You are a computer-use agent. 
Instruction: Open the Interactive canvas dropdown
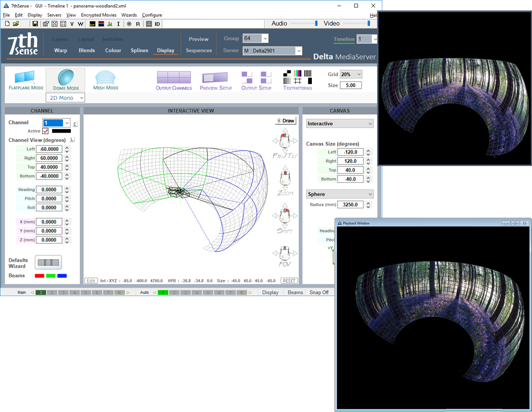340,124
